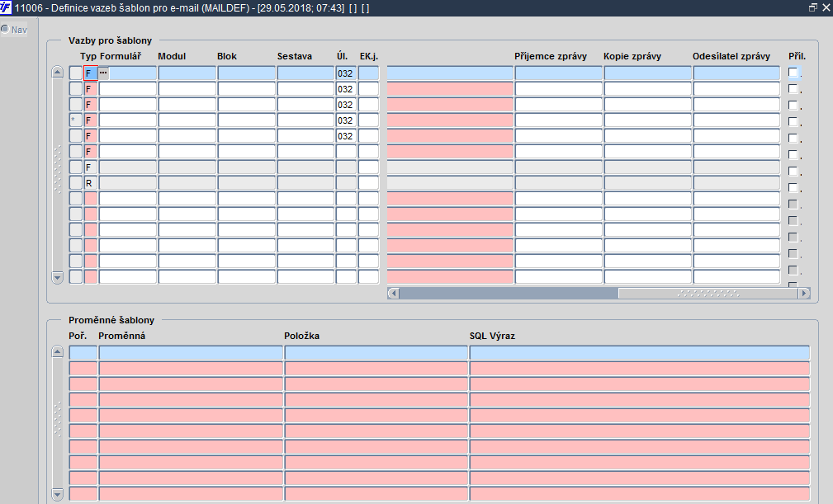Click the Příjemce zprávy field in the second row

(558, 88)
